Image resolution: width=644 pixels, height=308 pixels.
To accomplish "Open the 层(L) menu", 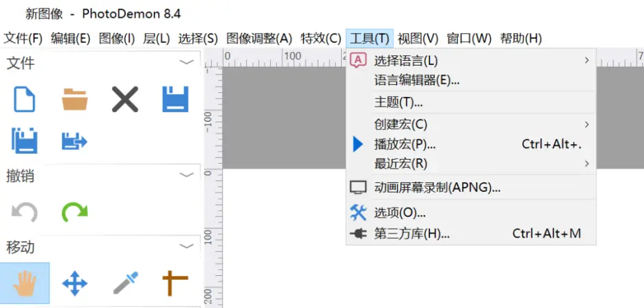I will pyautogui.click(x=156, y=38).
